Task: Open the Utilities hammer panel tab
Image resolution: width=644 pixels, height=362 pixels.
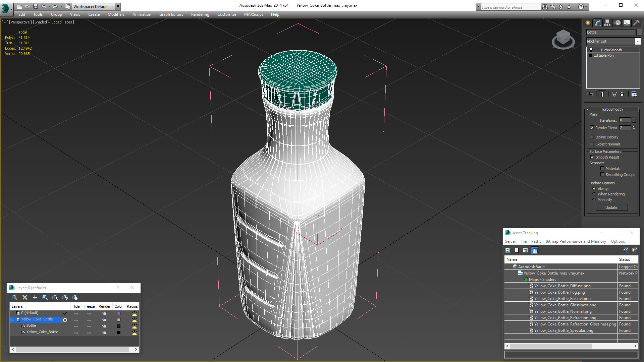Action: point(636,23)
